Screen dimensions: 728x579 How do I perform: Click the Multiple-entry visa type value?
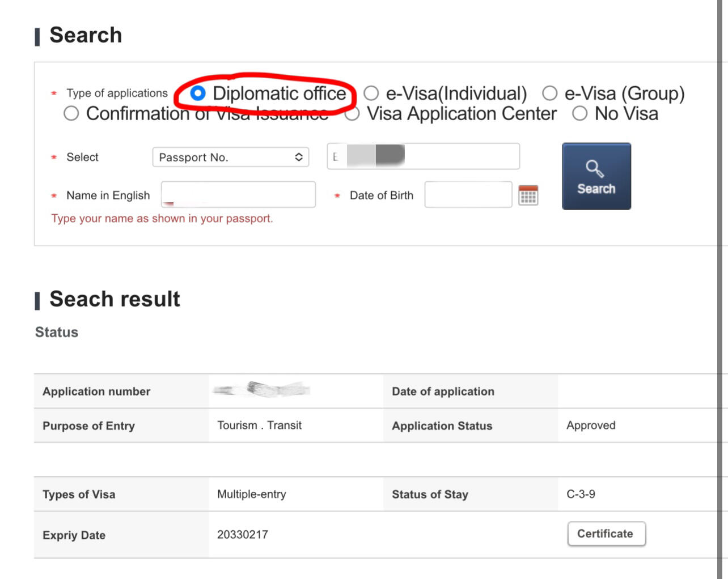tap(252, 494)
